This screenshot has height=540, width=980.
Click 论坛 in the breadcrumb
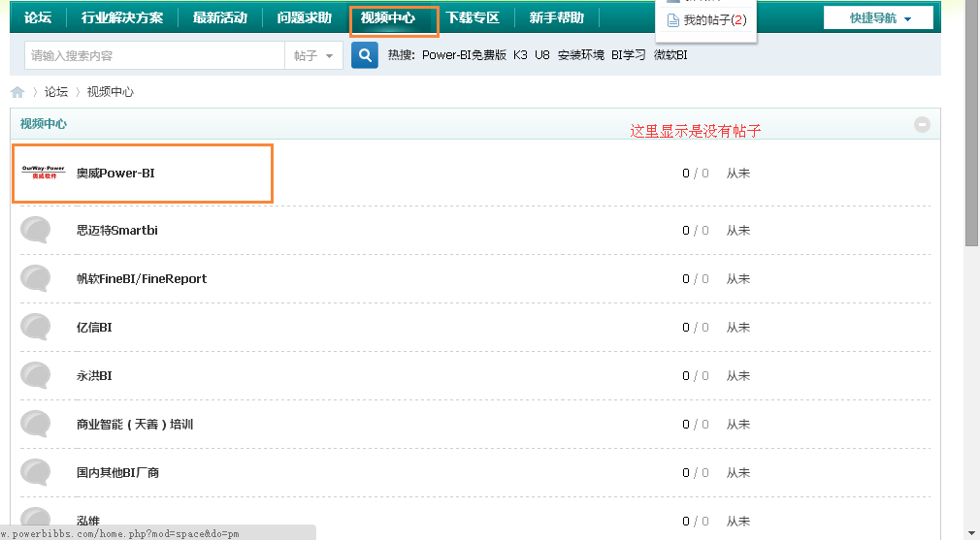[x=55, y=92]
